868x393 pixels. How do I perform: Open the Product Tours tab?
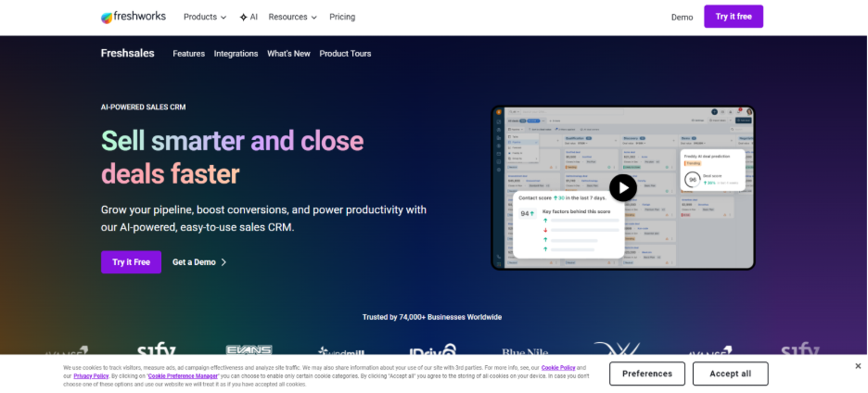tap(345, 54)
